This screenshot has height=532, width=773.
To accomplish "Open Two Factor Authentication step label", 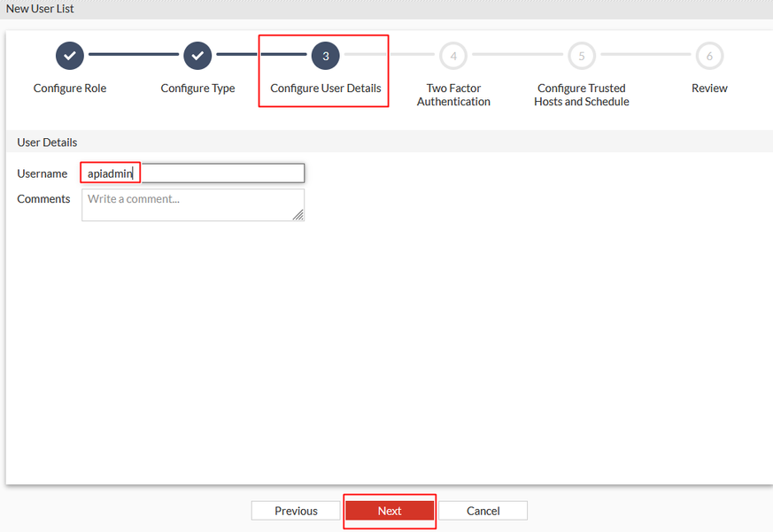I will [x=453, y=95].
